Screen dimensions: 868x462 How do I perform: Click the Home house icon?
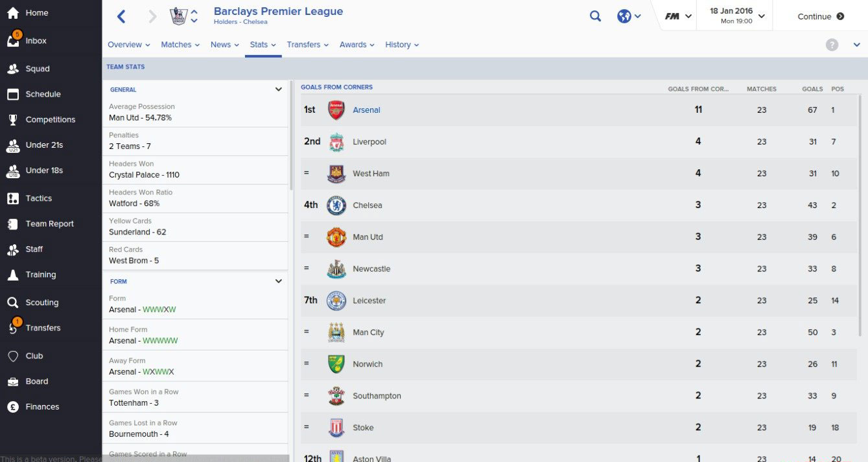pyautogui.click(x=13, y=12)
